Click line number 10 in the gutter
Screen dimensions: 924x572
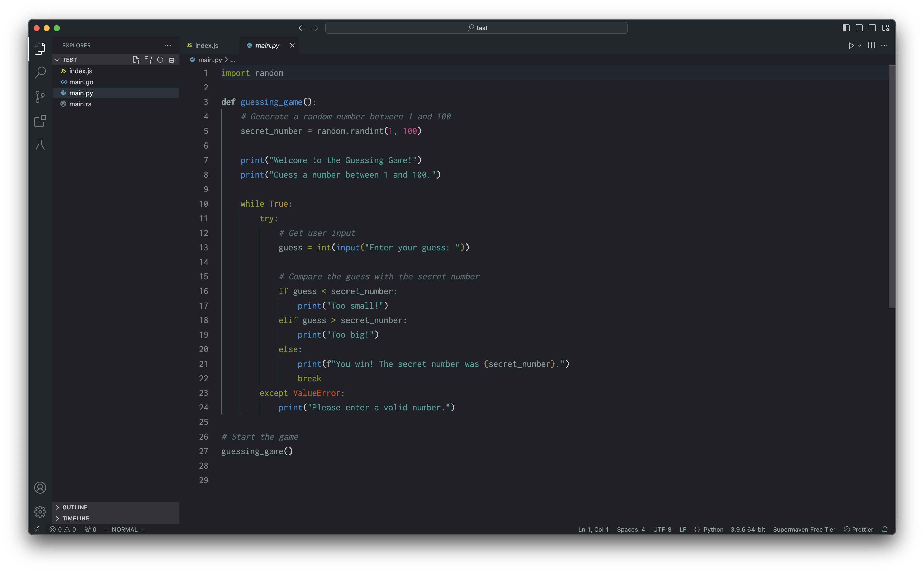[204, 204]
